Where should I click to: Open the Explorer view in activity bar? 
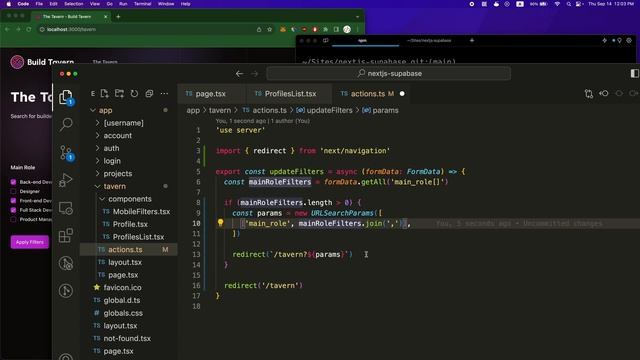coord(66,97)
